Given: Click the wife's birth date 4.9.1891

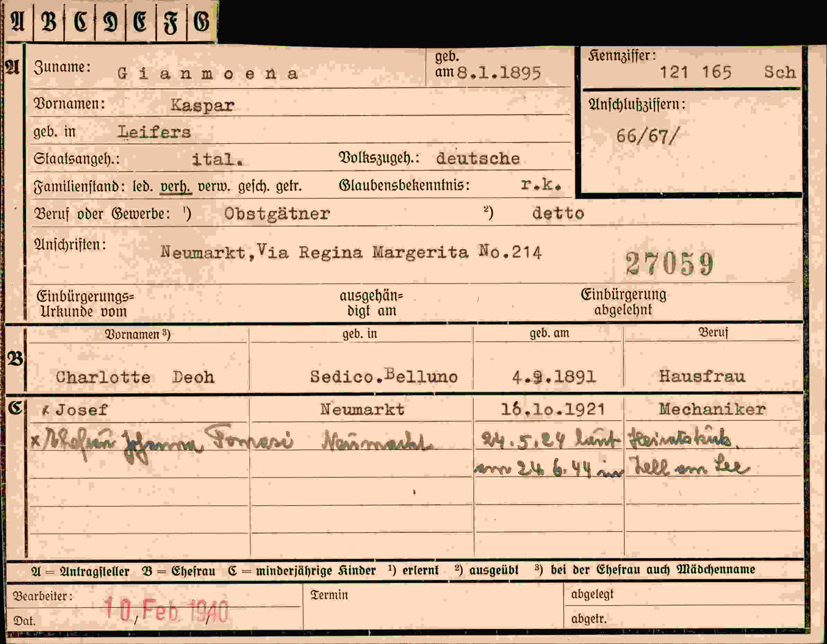Looking at the screenshot, I should pyautogui.click(x=554, y=377).
